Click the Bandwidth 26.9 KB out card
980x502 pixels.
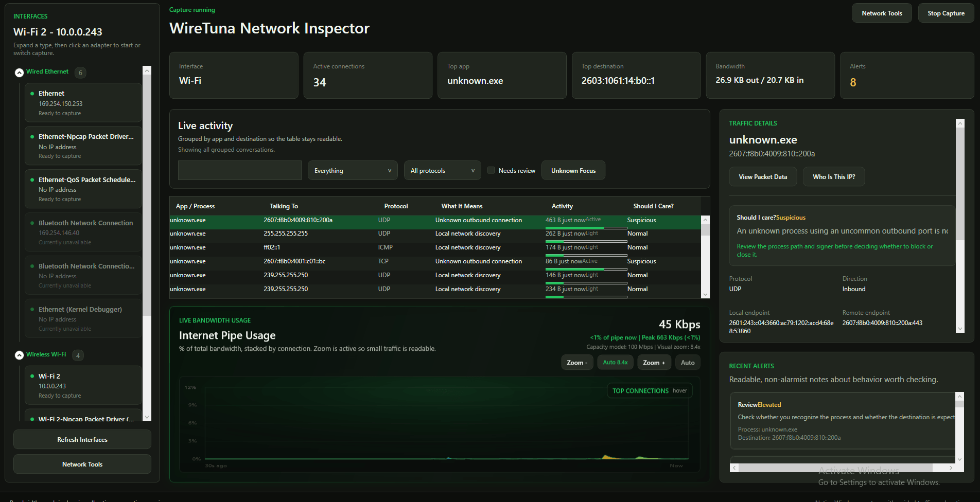pyautogui.click(x=770, y=75)
